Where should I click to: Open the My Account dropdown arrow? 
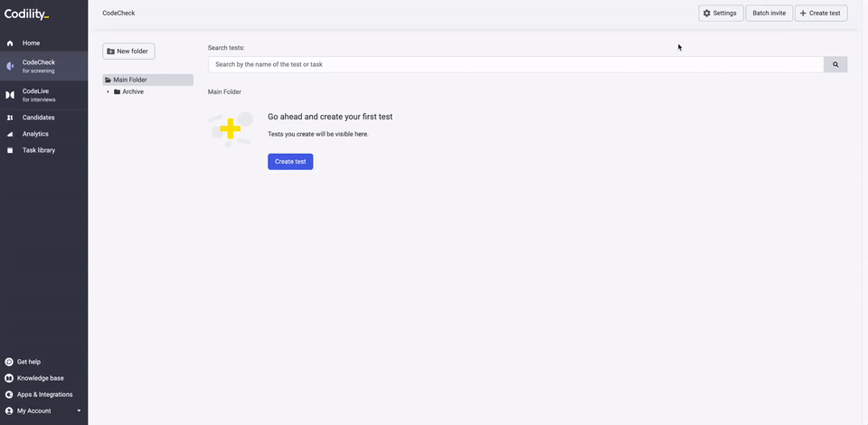(79, 411)
